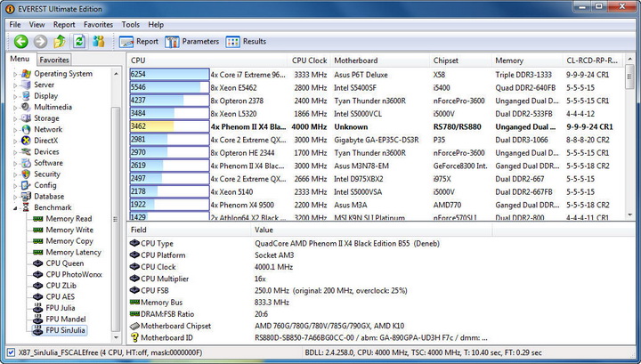Select the Operating System icon in tree
This screenshot has height=364, width=641.
pos(26,74)
